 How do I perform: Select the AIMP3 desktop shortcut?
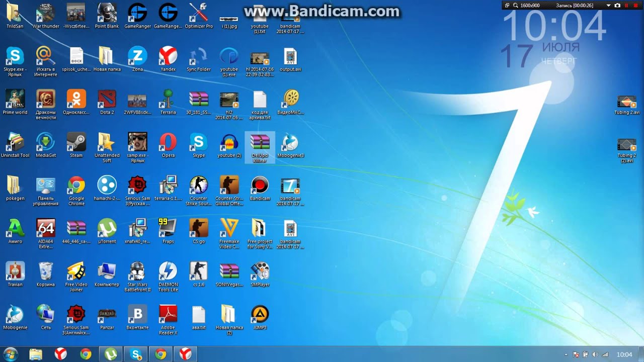coord(260,318)
